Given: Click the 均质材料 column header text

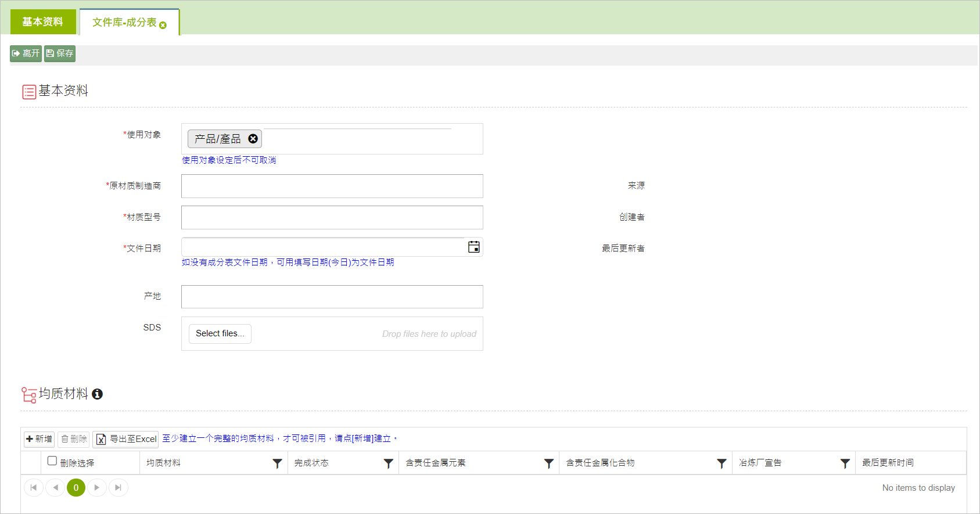Looking at the screenshot, I should 163,463.
